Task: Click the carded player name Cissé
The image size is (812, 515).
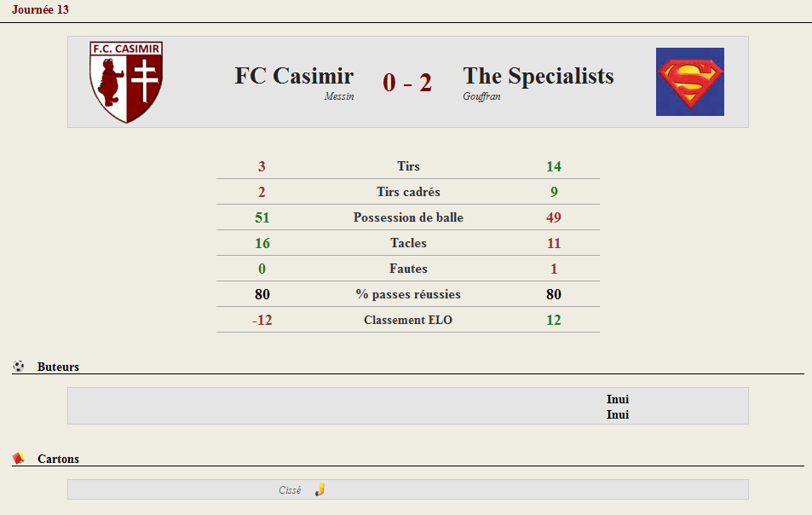Action: point(290,490)
